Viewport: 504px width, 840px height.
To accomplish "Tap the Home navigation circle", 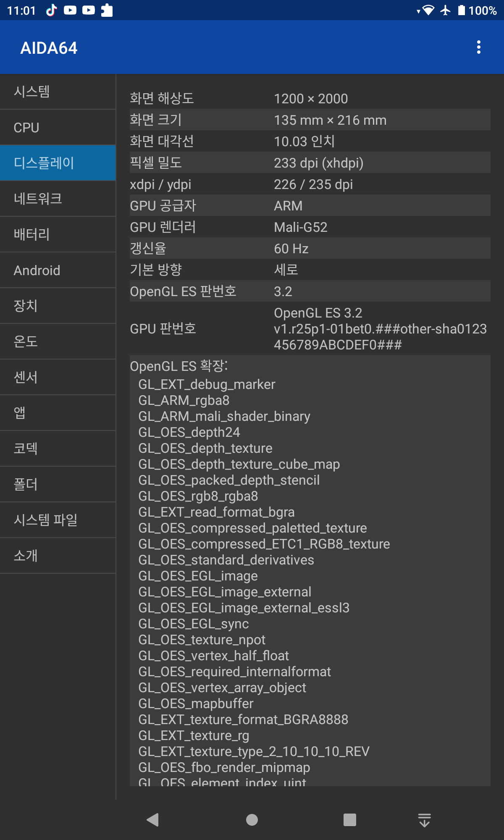I will click(252, 820).
